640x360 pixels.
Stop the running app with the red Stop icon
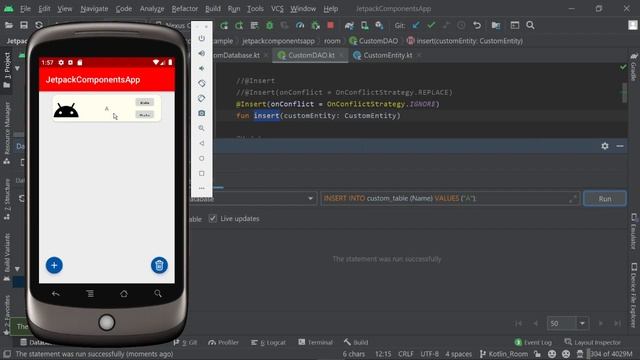(x=330, y=25)
